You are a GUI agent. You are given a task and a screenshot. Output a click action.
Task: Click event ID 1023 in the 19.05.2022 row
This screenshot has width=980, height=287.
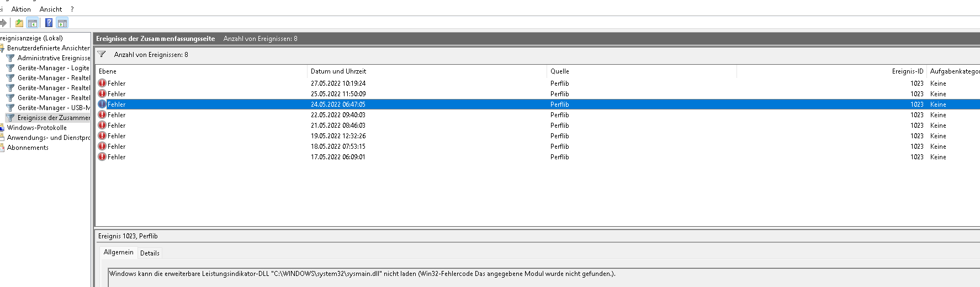[x=917, y=136]
